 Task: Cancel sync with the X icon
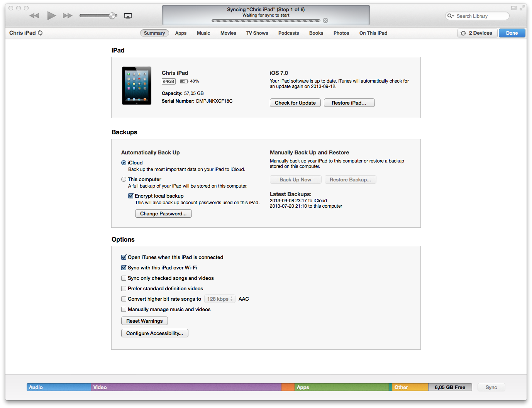tap(325, 20)
